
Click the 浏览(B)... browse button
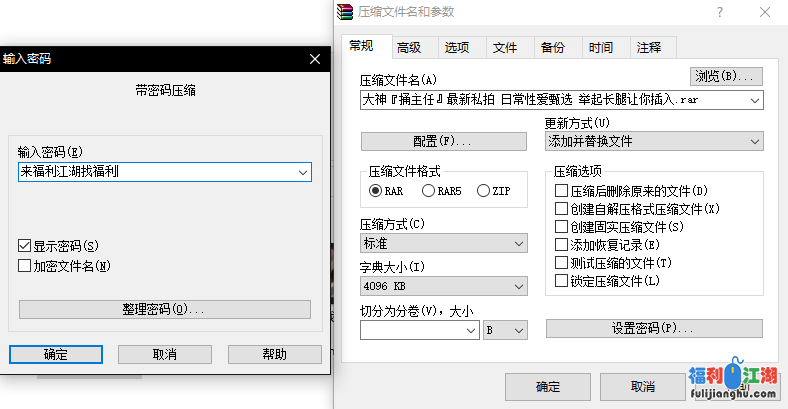pyautogui.click(x=727, y=76)
